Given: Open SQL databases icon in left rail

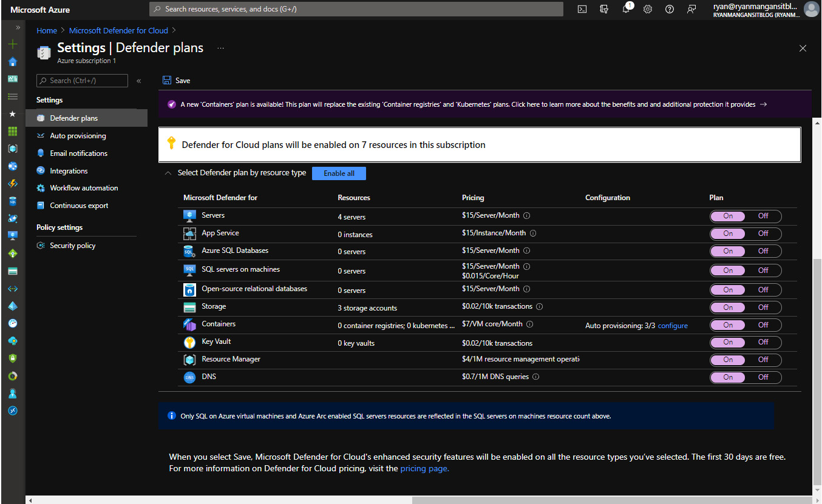Looking at the screenshot, I should [13, 201].
